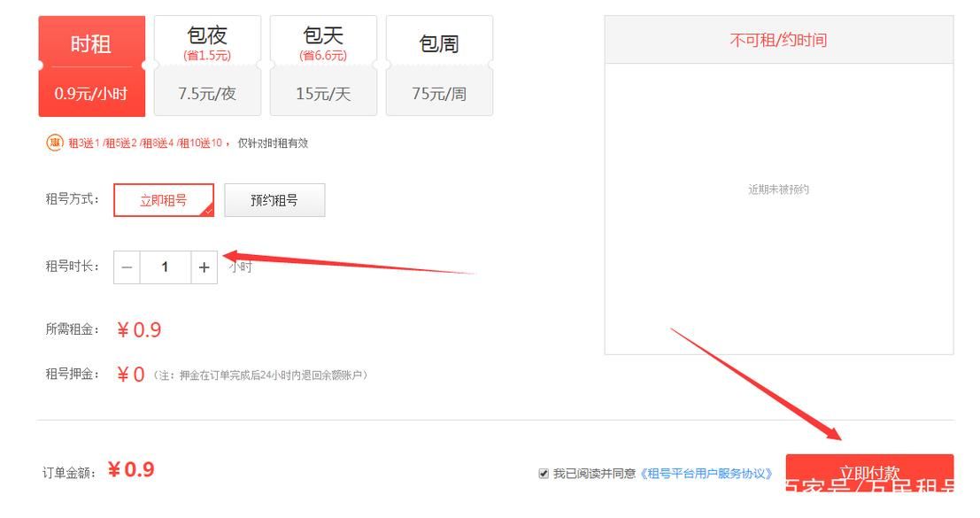This screenshot has width=980, height=518.
Task: Select the 立即租号 rental mode option
Action: click(x=164, y=200)
